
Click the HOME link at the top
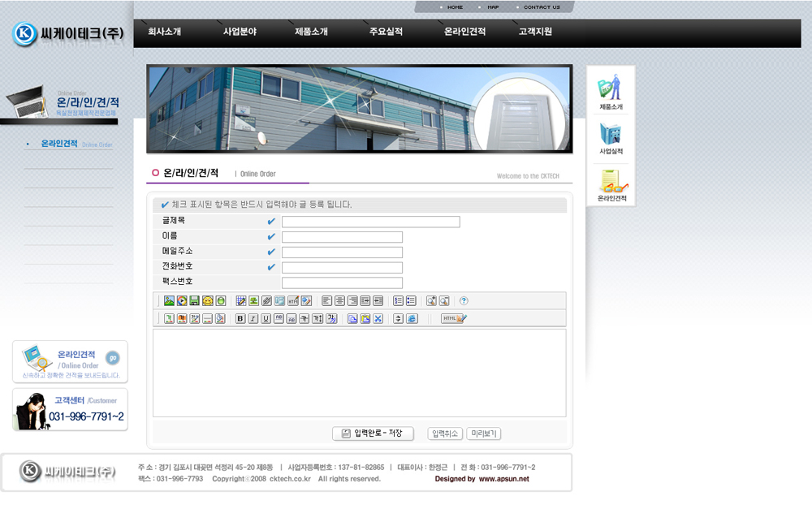[455, 7]
